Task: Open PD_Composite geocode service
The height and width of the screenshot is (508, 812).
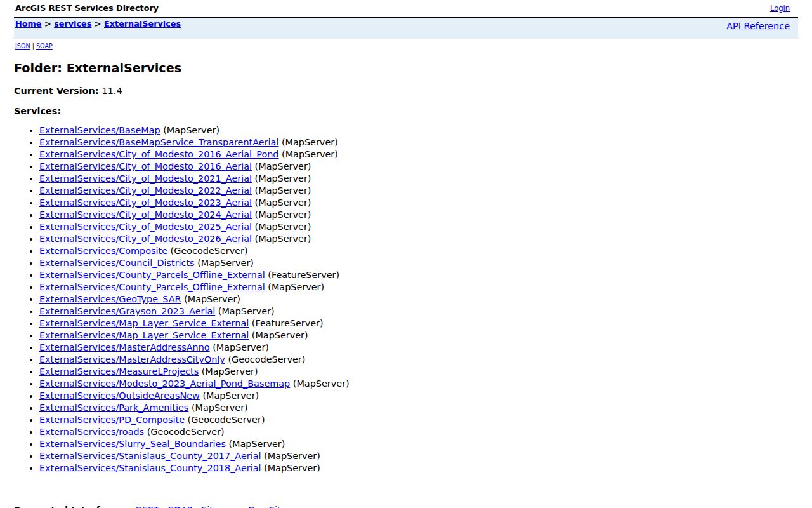Action: (x=112, y=420)
